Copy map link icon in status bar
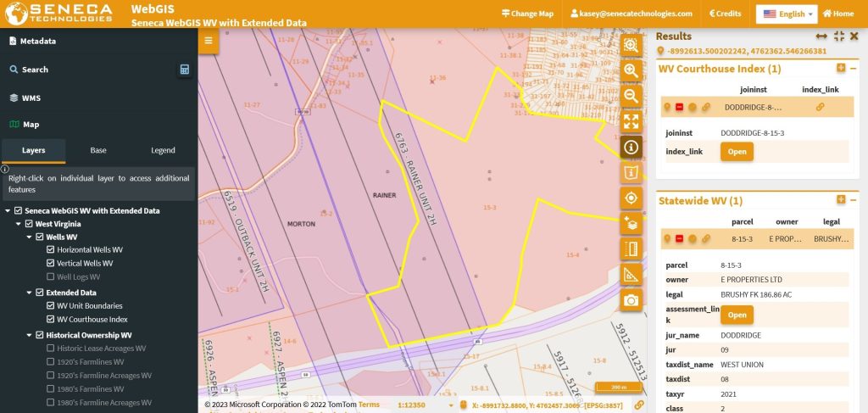The width and height of the screenshot is (868, 413). [639, 405]
